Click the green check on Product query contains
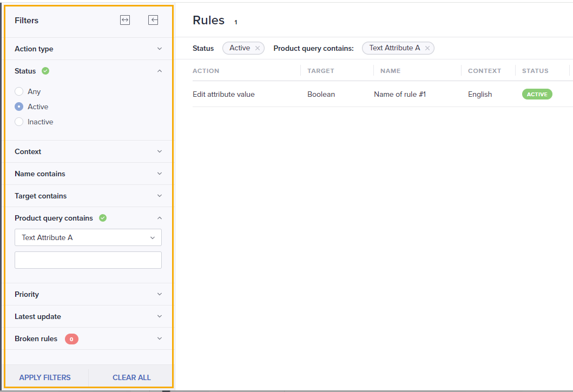Viewport: 573px width, 392px height. tap(102, 217)
